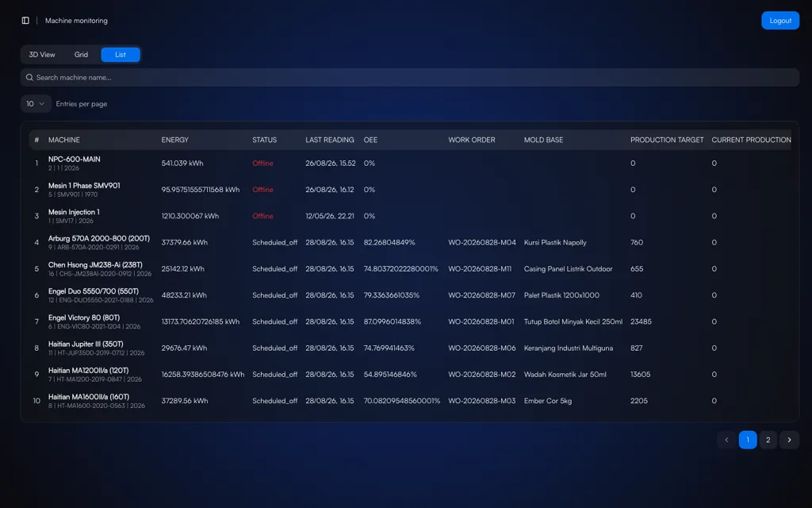Click the ENERGY column header
This screenshot has height=508, width=812.
point(175,140)
